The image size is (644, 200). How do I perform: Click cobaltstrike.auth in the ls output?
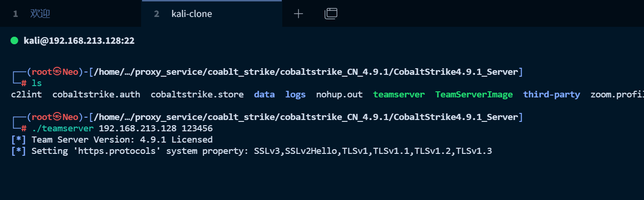coord(96,95)
